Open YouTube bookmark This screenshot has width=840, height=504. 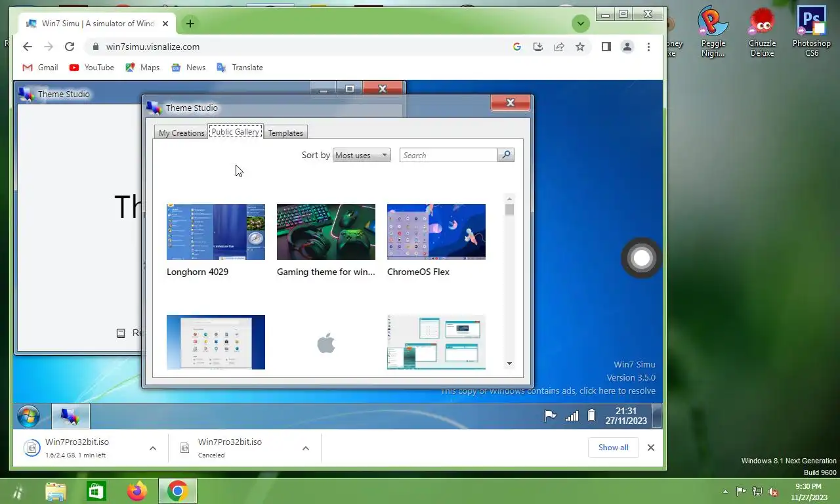(91, 68)
